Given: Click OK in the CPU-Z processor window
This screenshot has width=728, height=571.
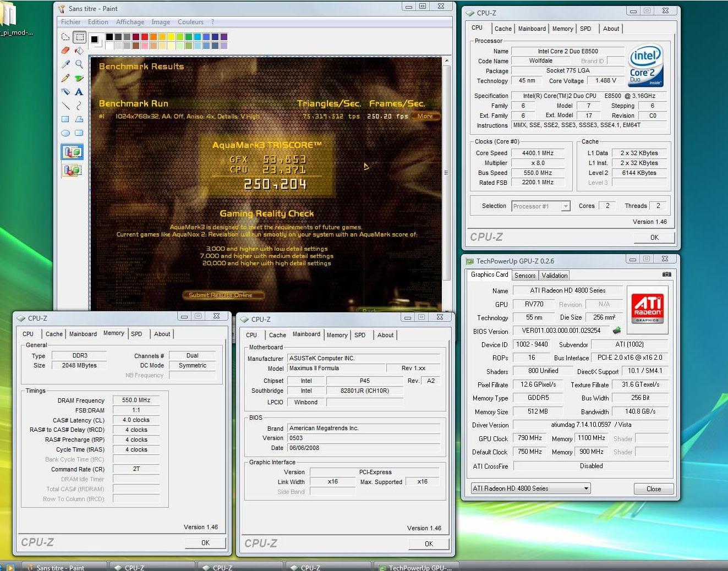Looking at the screenshot, I should 654,238.
